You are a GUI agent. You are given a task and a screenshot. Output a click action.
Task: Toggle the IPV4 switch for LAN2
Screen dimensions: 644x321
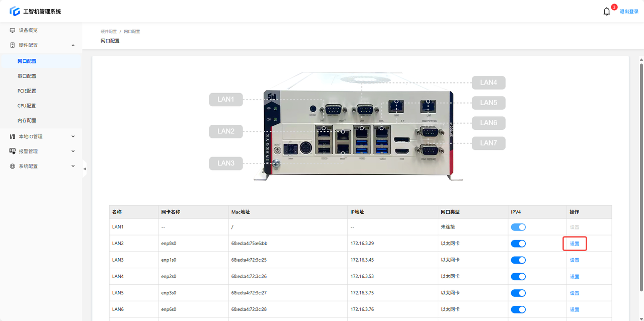[518, 244]
